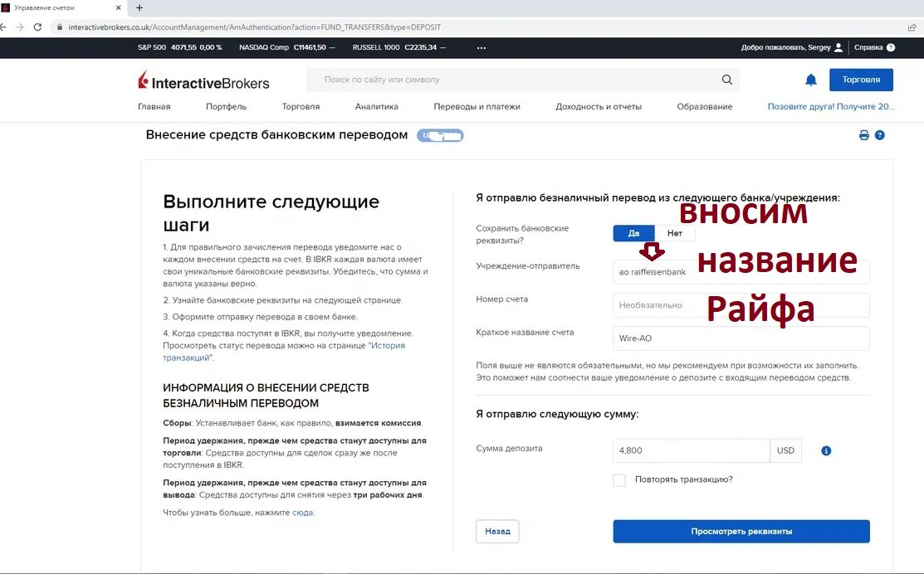Click the browser address bar URL
This screenshot has width=924, height=574.
click(x=255, y=27)
